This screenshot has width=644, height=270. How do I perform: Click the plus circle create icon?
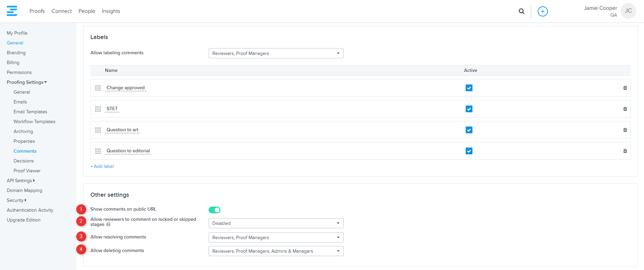tap(542, 11)
